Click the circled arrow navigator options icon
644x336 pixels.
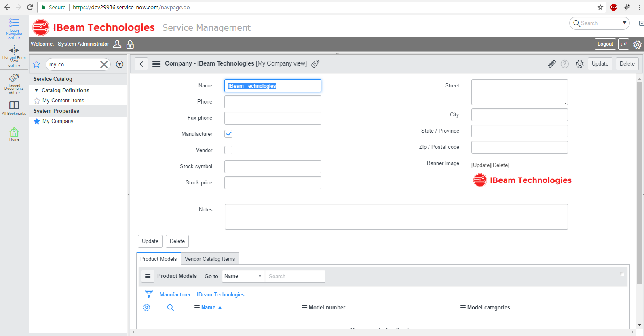[120, 64]
